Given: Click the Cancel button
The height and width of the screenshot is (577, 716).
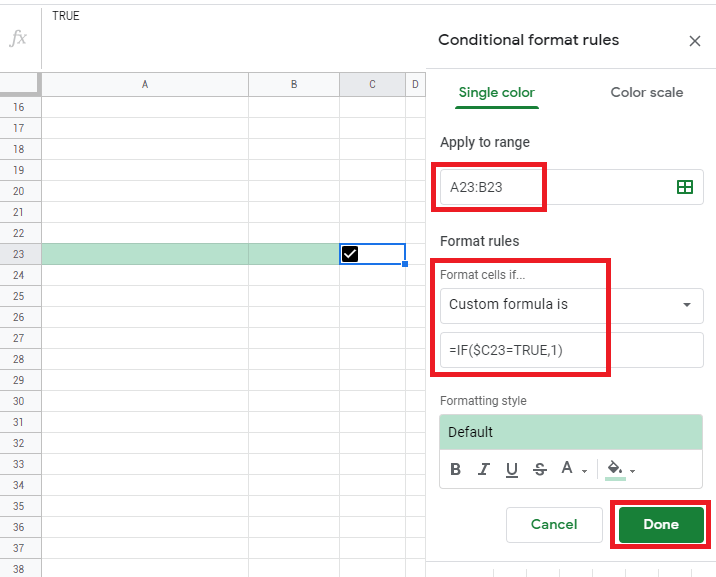Looking at the screenshot, I should pyautogui.click(x=554, y=524).
